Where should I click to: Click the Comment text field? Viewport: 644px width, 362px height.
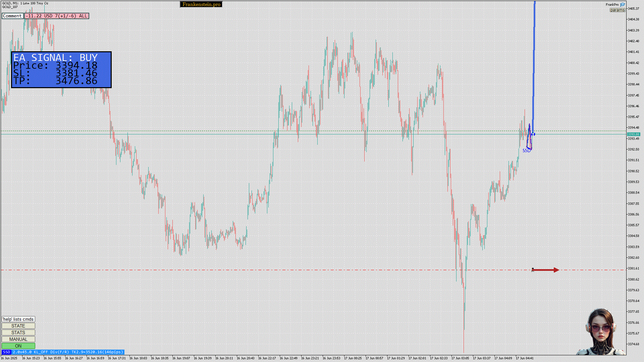click(12, 16)
